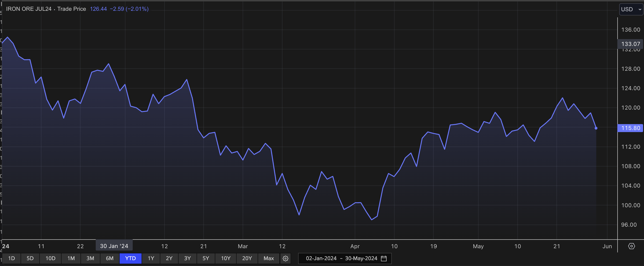Click the 108.00 axis label
644x266 pixels.
coord(631,166)
